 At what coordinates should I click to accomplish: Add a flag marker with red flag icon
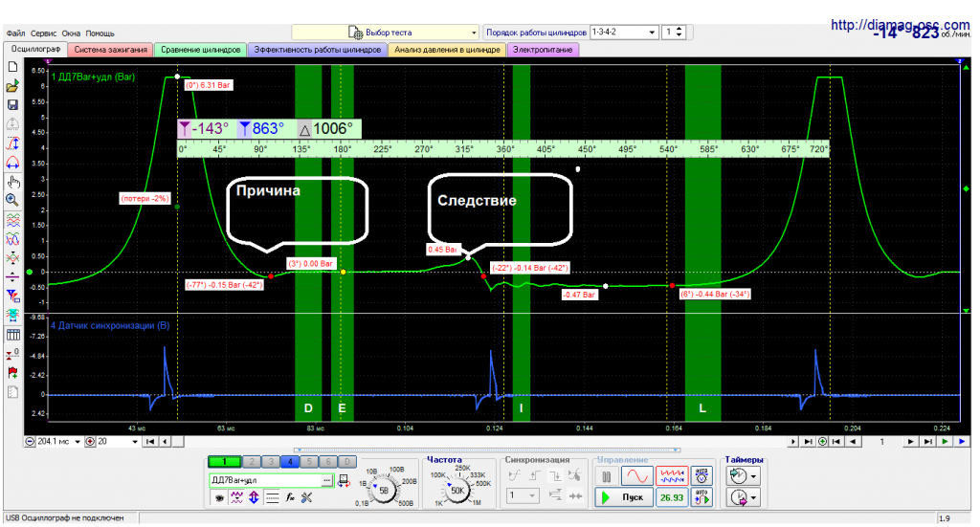click(x=12, y=373)
